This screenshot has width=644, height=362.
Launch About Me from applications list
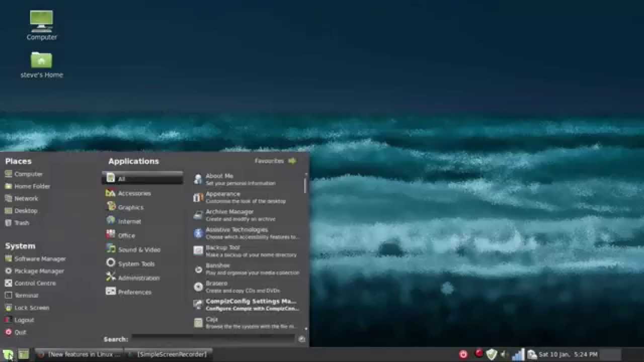[x=247, y=179]
